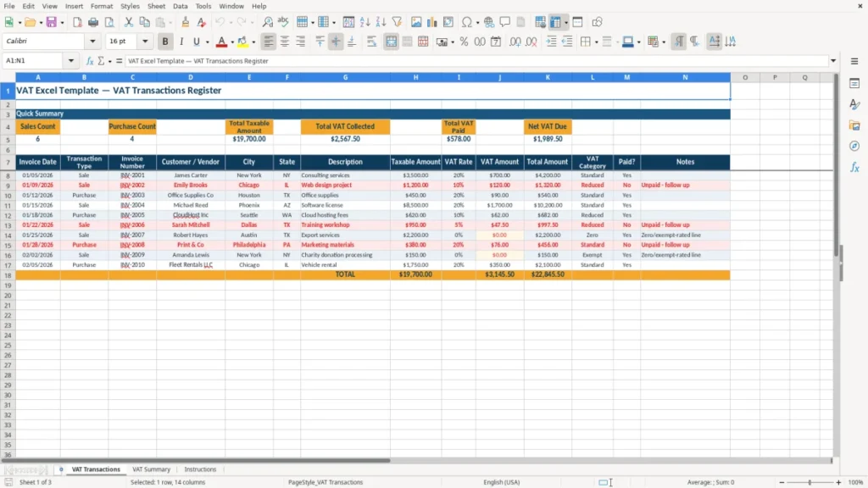
Task: Expand the Name Box dropdown
Action: pyautogui.click(x=71, y=61)
